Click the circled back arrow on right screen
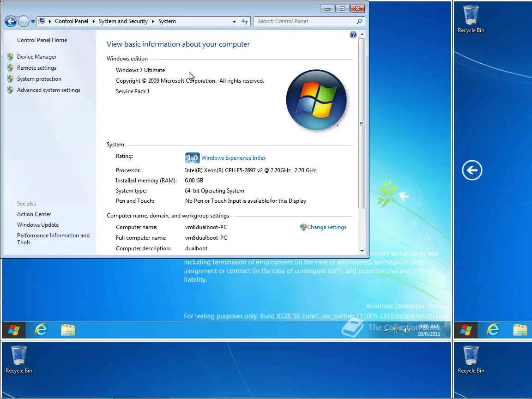The width and height of the screenshot is (532, 399). 472,170
